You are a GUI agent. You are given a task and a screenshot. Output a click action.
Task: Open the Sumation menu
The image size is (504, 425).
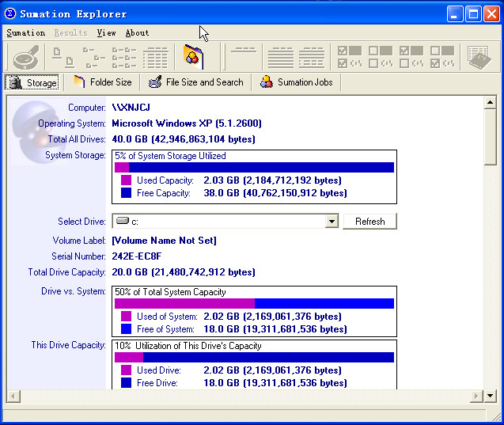pyautogui.click(x=25, y=32)
